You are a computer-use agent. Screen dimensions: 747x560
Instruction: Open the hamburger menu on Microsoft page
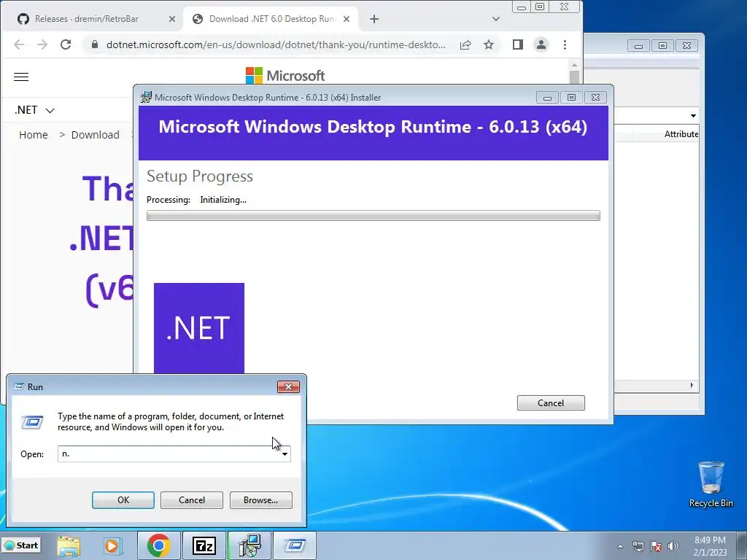21,77
